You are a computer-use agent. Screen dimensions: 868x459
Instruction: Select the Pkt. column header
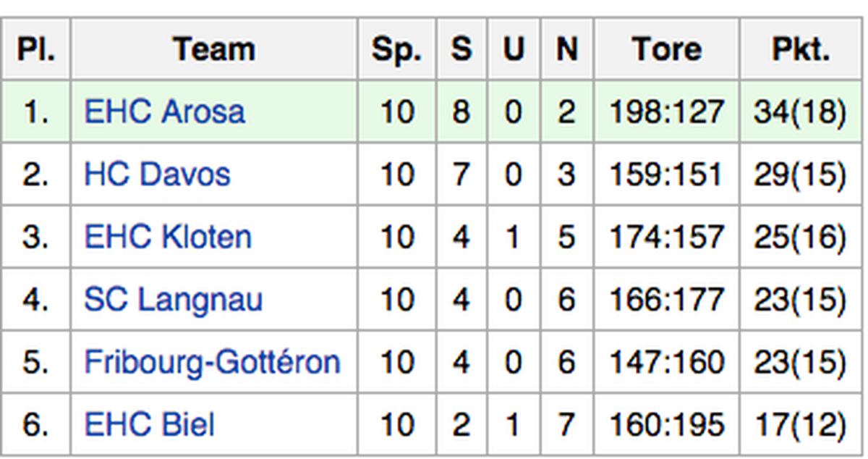pyautogui.click(x=801, y=49)
